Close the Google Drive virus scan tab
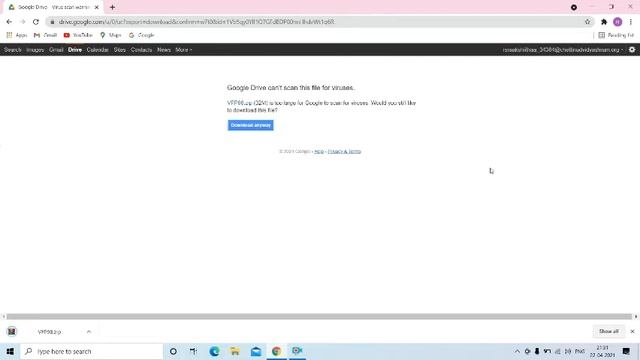 tap(97, 7)
